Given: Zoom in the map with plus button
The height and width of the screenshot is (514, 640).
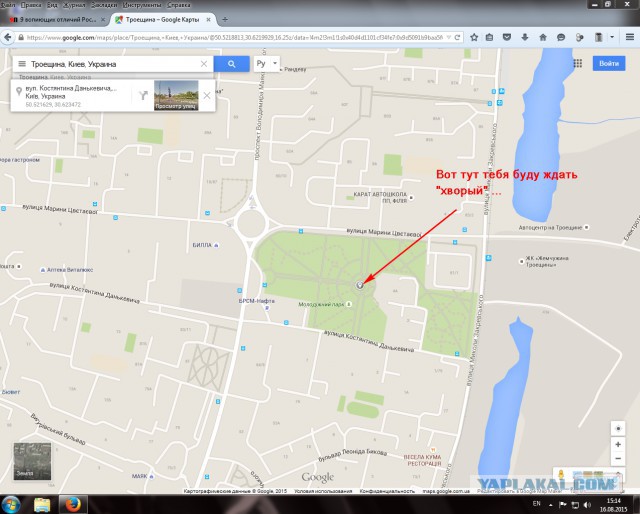Looking at the screenshot, I should (x=618, y=444).
